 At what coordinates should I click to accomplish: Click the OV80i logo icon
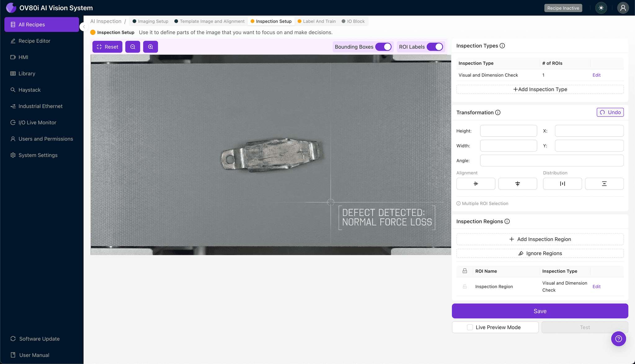(11, 8)
